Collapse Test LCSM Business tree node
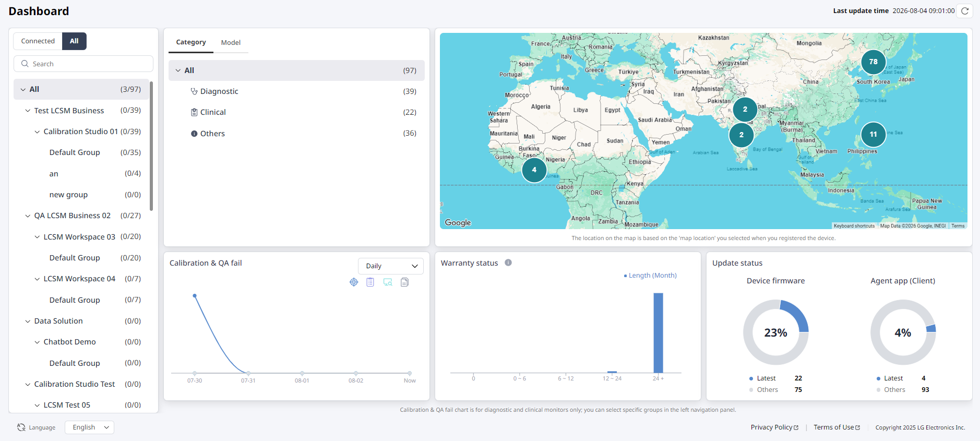This screenshot has width=980, height=441. click(28, 111)
